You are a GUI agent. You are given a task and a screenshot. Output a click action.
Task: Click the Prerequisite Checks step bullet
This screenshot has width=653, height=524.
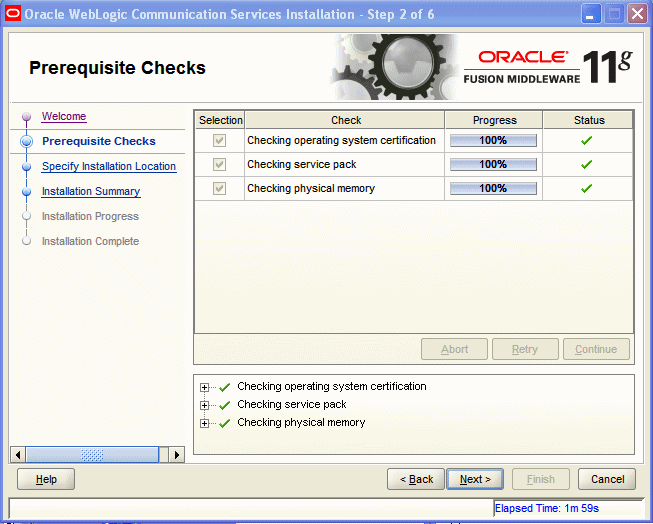(26, 142)
